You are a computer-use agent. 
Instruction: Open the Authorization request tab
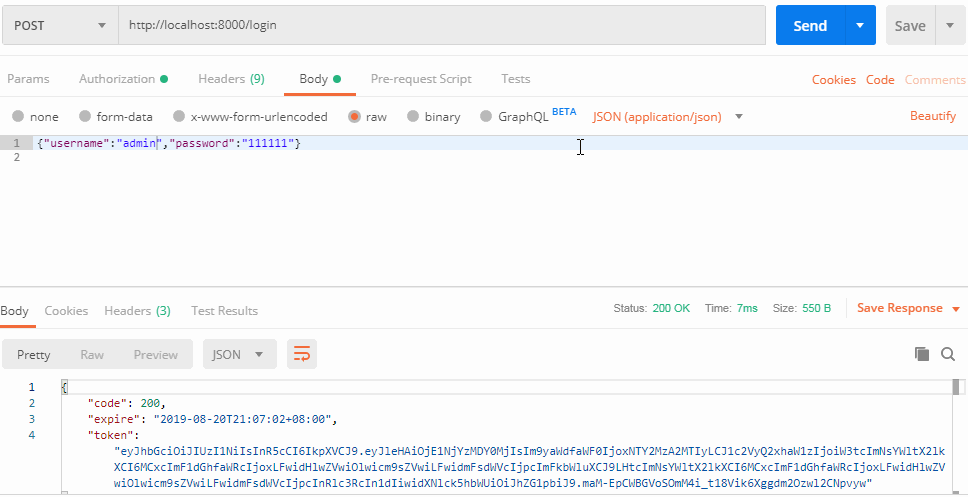click(123, 79)
